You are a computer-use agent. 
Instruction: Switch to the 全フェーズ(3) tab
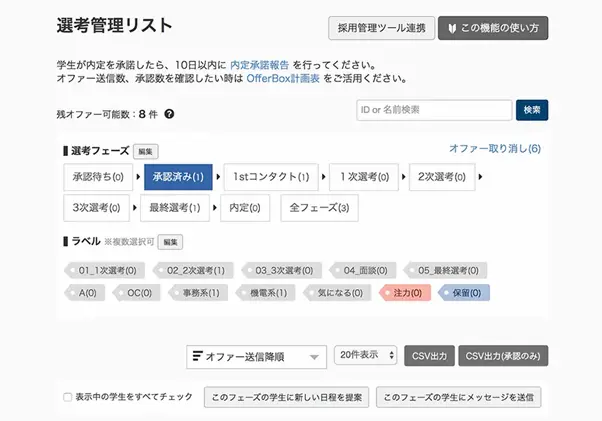(318, 208)
